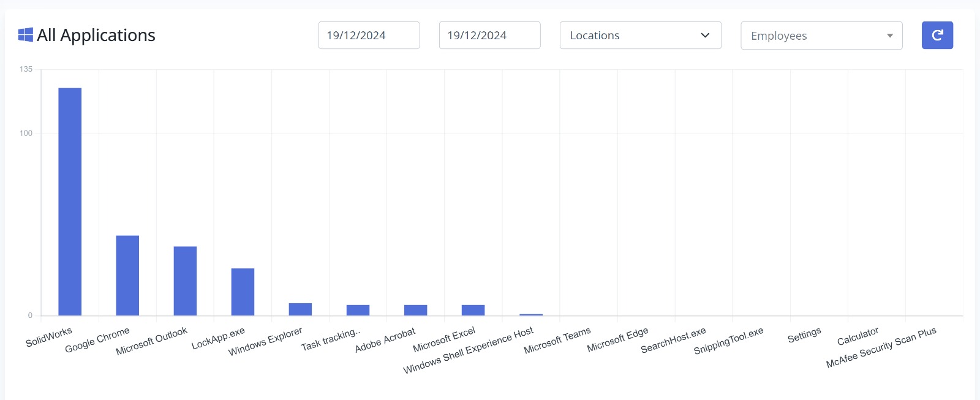Click the blue refresh button
This screenshot has width=980, height=400.
pos(937,36)
